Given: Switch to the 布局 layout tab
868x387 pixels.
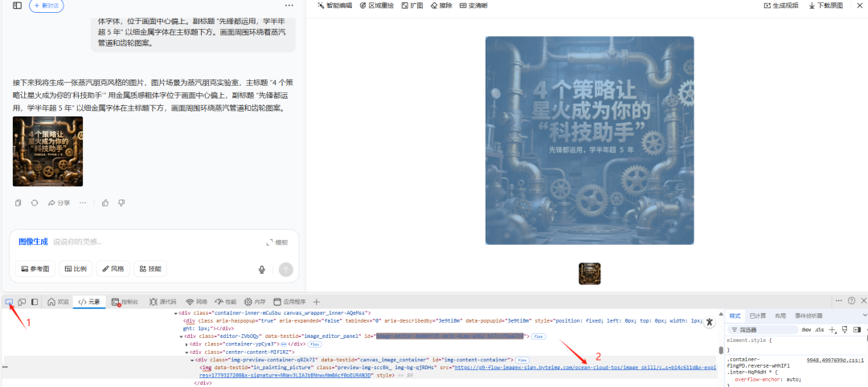Looking at the screenshot, I should point(780,316).
